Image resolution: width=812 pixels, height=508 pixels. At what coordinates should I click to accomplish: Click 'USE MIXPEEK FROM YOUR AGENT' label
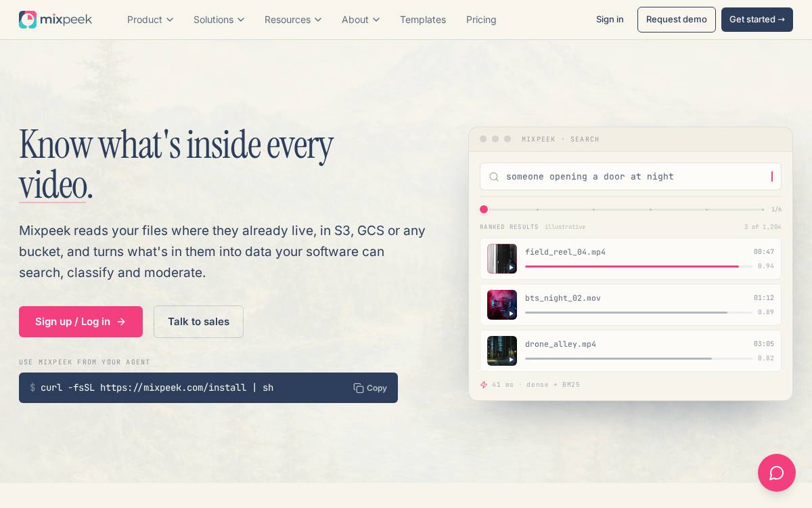[x=85, y=362]
